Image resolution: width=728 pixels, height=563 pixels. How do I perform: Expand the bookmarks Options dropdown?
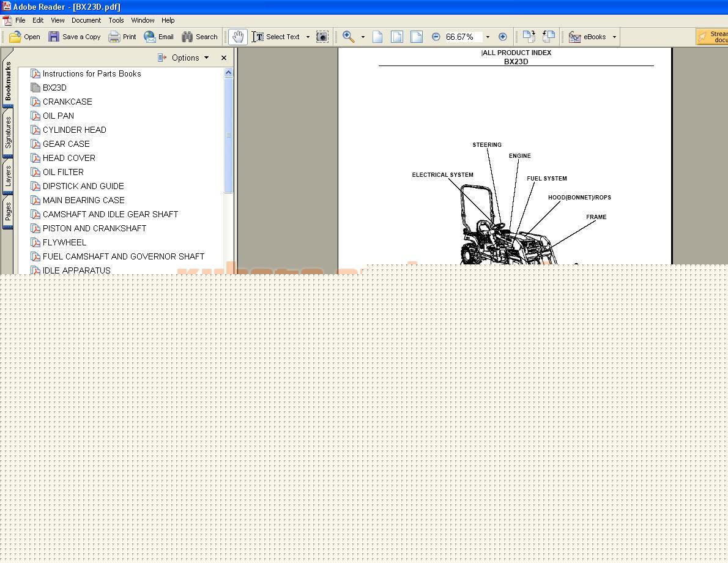(207, 58)
